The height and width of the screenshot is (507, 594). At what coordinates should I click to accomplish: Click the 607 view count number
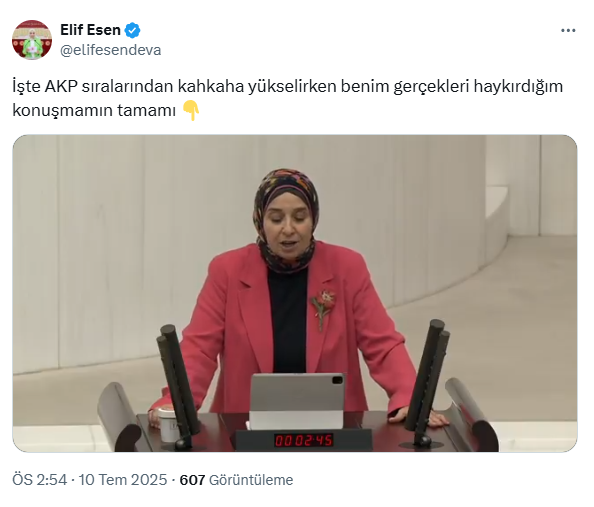192,480
